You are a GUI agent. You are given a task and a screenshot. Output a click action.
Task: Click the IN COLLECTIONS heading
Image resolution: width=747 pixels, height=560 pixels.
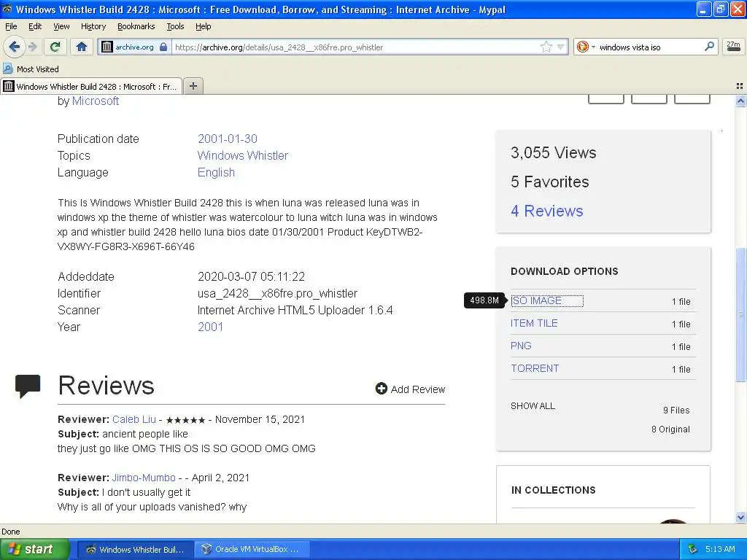click(553, 490)
